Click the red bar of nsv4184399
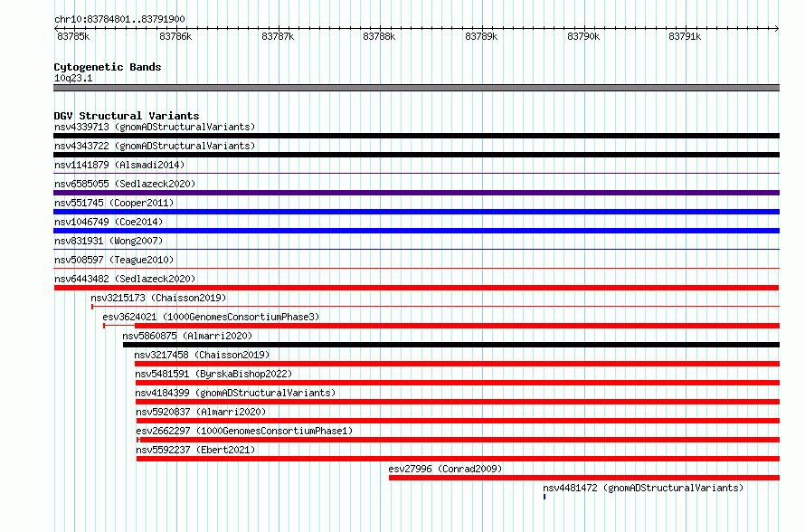The height and width of the screenshot is (532, 805). (x=458, y=402)
